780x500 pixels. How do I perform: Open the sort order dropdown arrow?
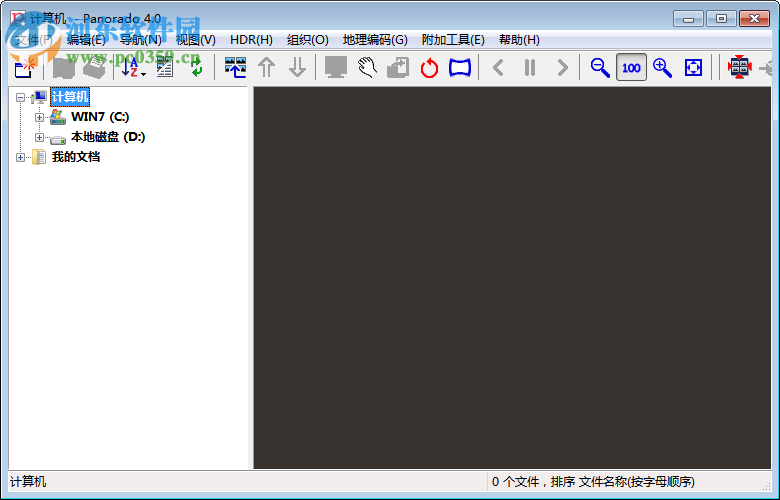click(144, 74)
